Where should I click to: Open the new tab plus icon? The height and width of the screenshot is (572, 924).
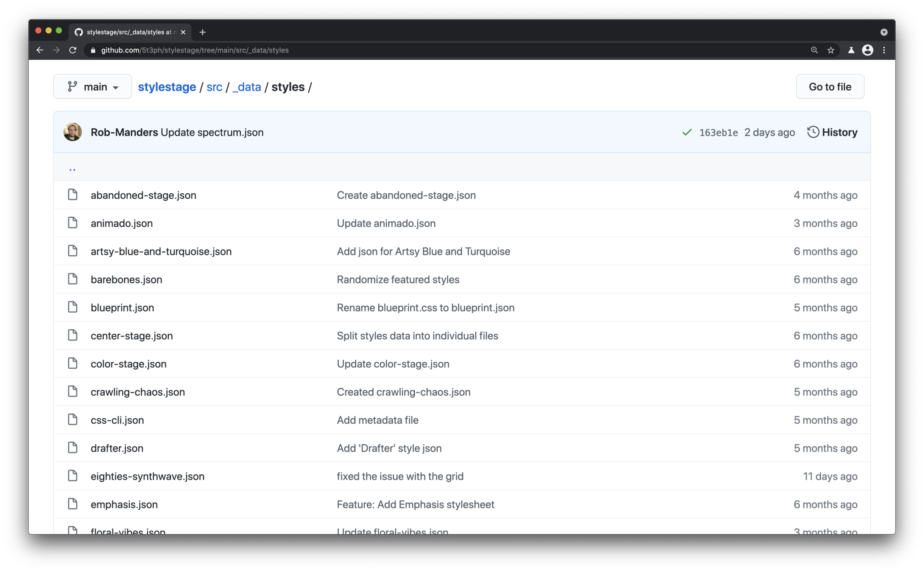[x=202, y=32]
